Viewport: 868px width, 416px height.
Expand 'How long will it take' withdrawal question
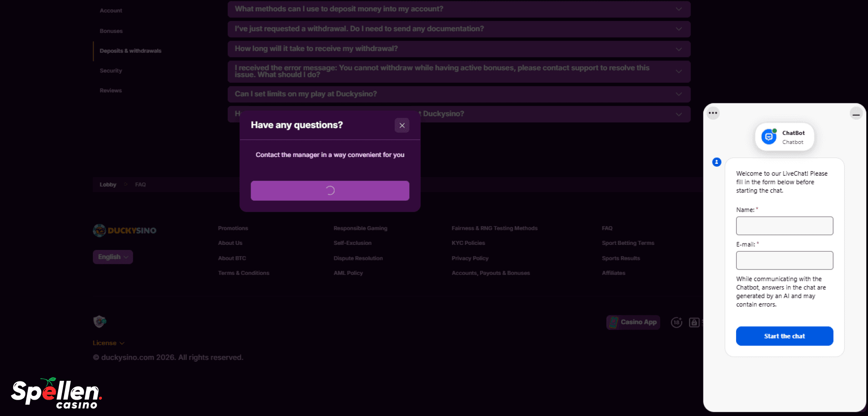pos(458,49)
